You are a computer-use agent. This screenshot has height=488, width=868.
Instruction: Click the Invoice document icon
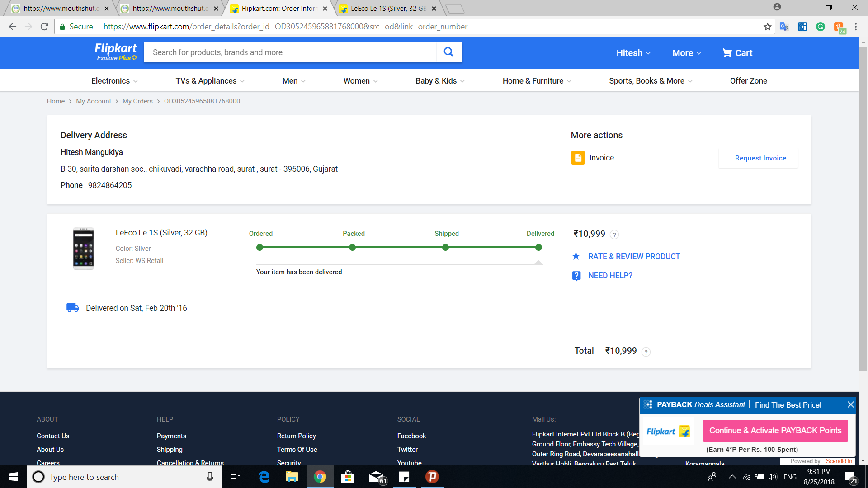(x=578, y=158)
